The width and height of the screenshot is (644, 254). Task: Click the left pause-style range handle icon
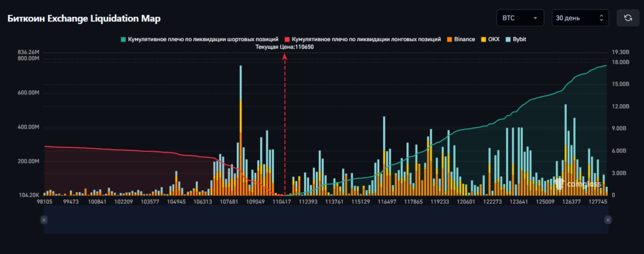point(44,220)
